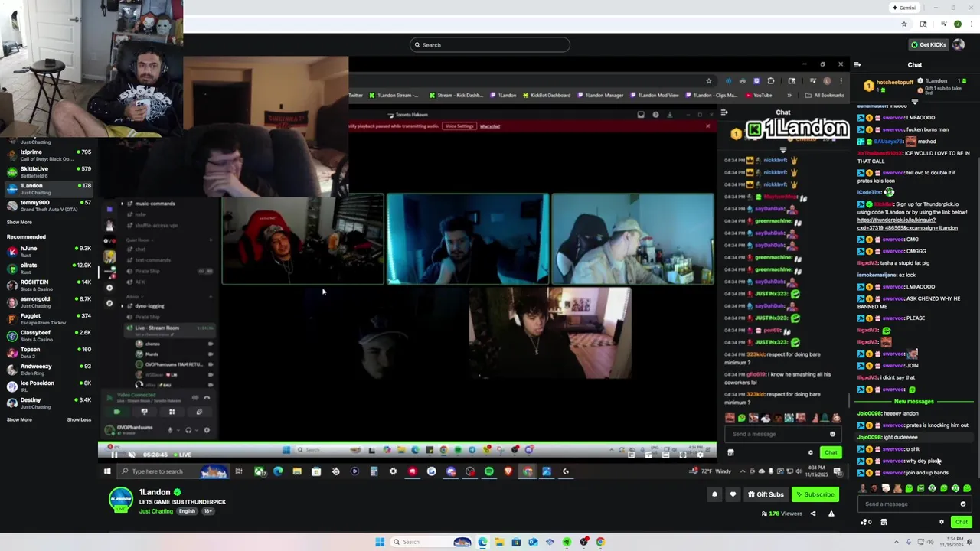Bookmark page with the star icon
The height and width of the screenshot is (551, 980).
pyautogui.click(x=904, y=24)
